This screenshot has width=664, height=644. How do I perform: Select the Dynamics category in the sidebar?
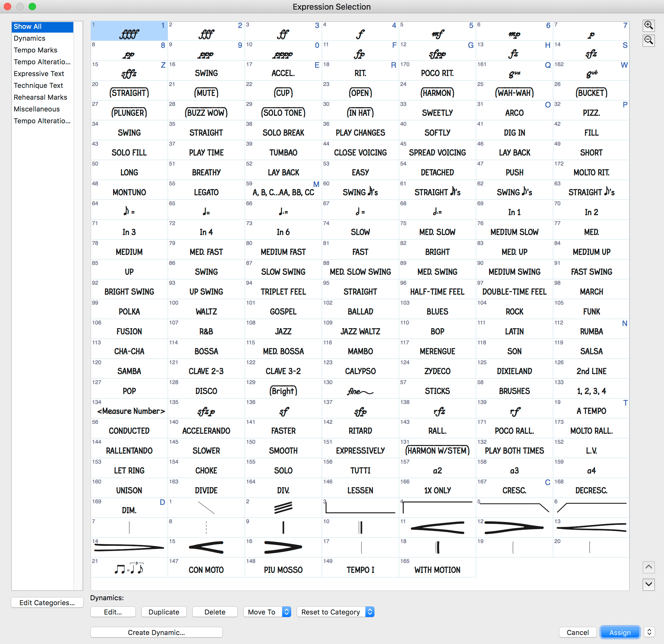point(30,38)
